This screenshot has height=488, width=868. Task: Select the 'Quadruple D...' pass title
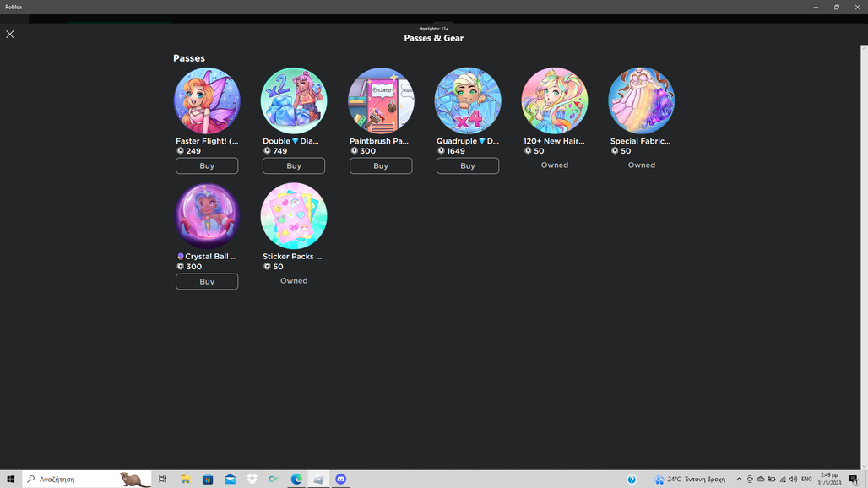[x=468, y=141]
